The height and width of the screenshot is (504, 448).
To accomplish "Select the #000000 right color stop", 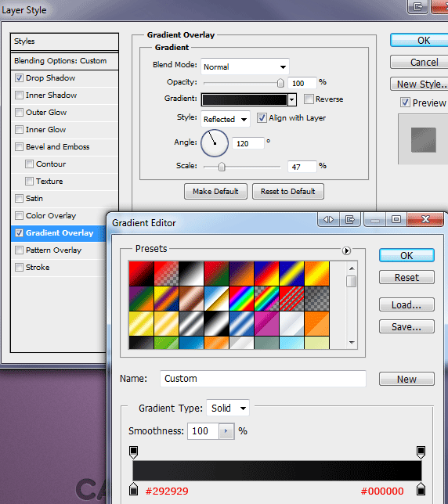I will tap(421, 489).
